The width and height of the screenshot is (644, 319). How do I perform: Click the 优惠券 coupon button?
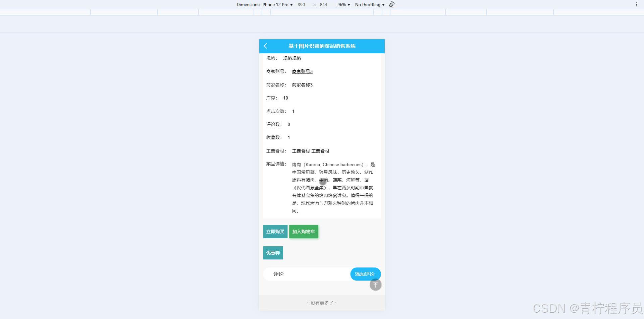click(273, 252)
